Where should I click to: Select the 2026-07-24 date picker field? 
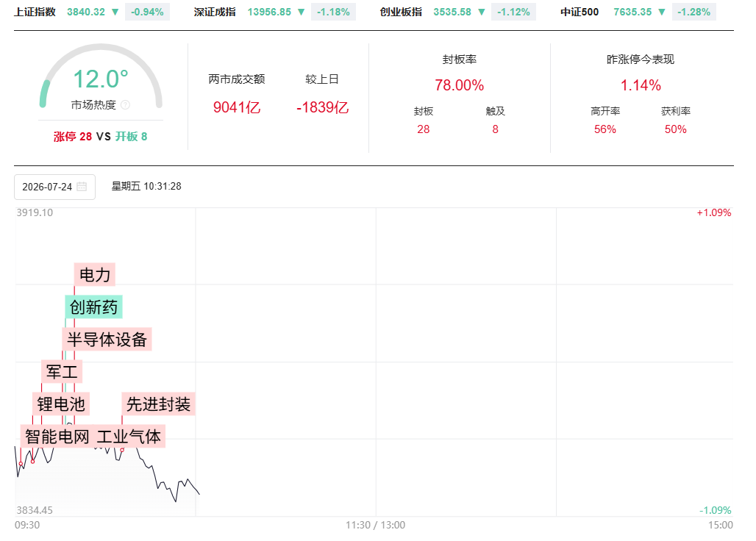tap(54, 187)
